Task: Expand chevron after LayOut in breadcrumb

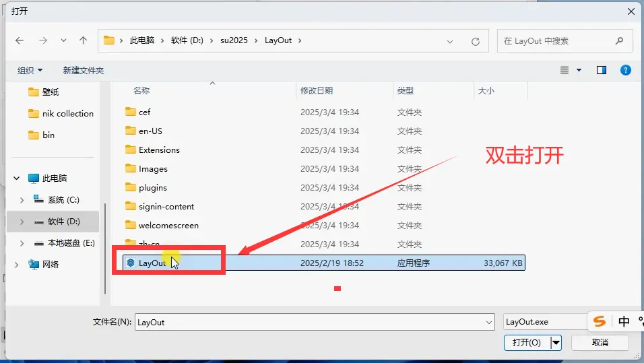Action: tap(300, 40)
